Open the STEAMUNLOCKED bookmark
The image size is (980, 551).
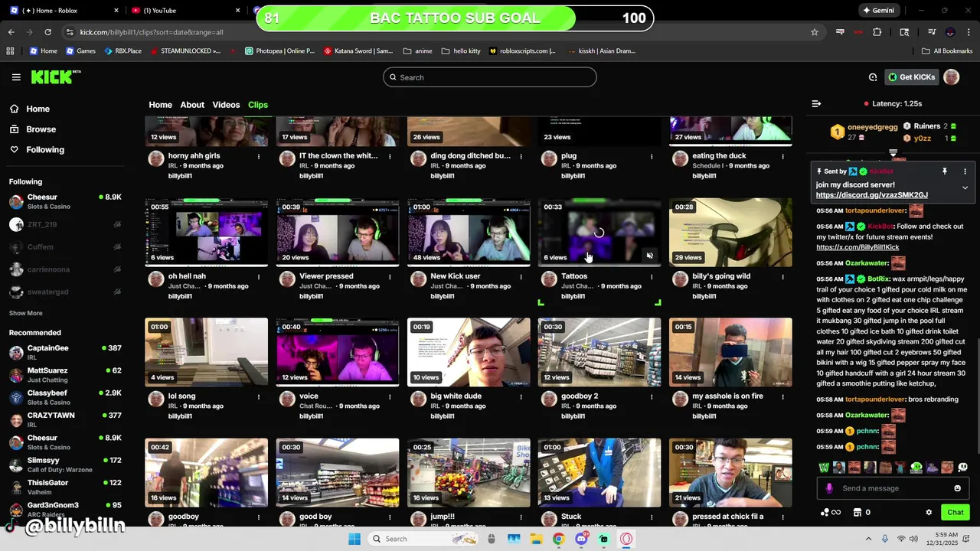(185, 51)
